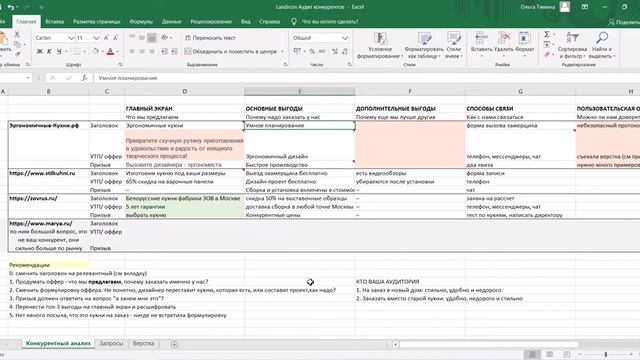
Task: Click Объединить и поместить в центре button
Action: pos(233,51)
